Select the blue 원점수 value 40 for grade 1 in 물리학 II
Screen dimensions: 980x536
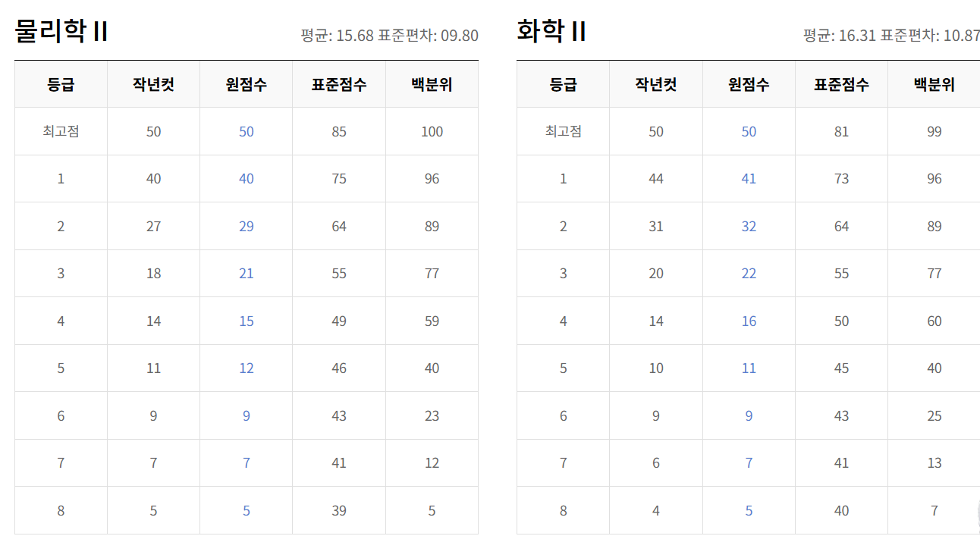[x=246, y=178]
